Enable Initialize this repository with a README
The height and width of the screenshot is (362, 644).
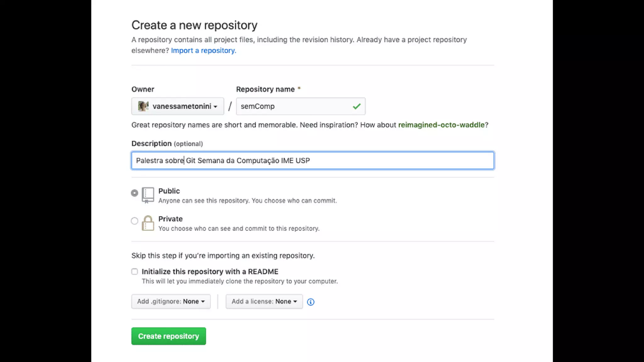click(x=135, y=271)
